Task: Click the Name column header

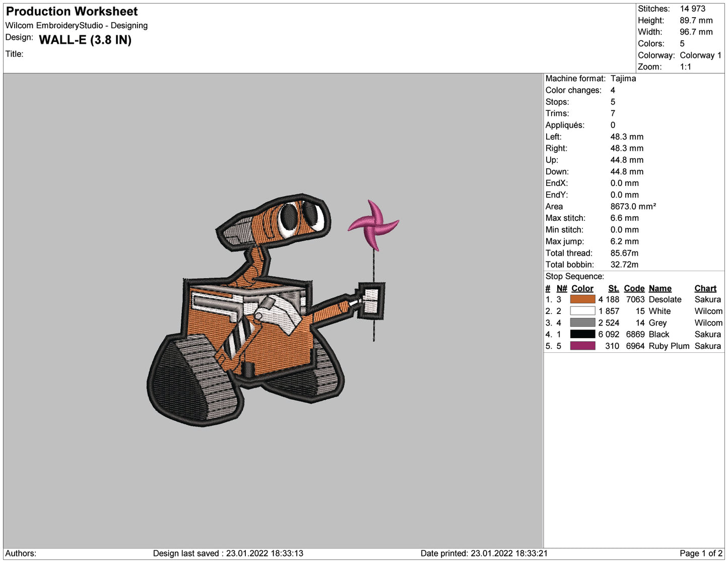Action: click(x=660, y=288)
